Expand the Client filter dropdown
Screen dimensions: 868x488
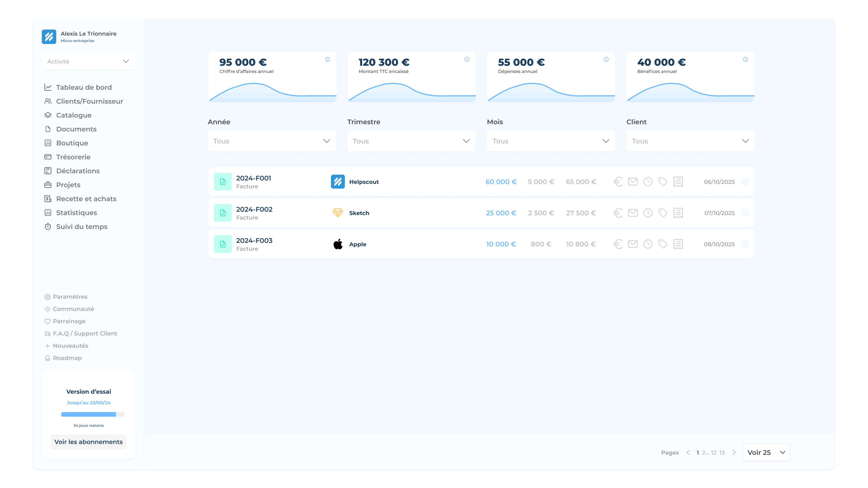pos(690,141)
